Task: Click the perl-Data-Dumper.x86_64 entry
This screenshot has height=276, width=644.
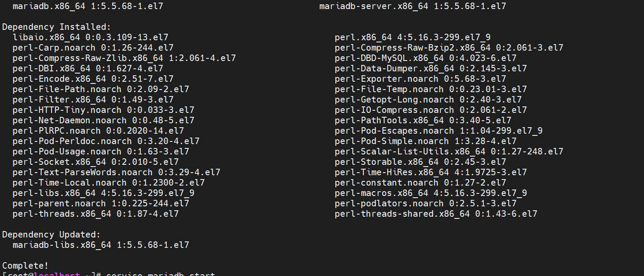Action: (x=430, y=68)
